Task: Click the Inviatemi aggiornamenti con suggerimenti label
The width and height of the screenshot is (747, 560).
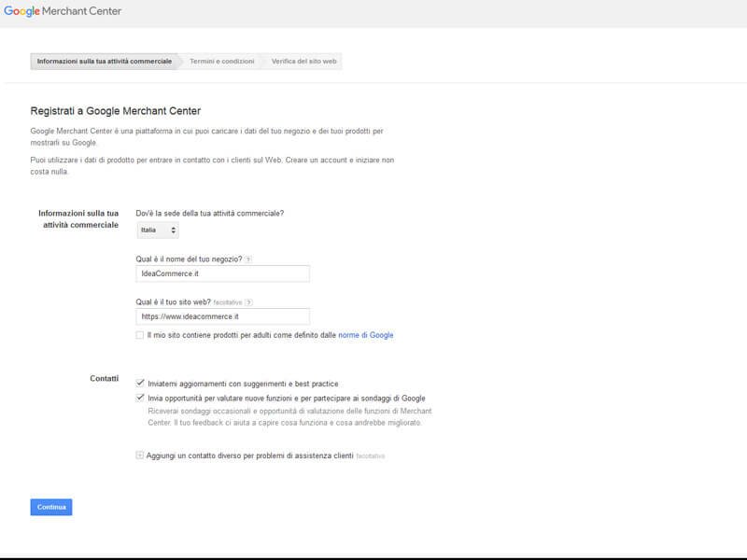Action: pyautogui.click(x=243, y=384)
